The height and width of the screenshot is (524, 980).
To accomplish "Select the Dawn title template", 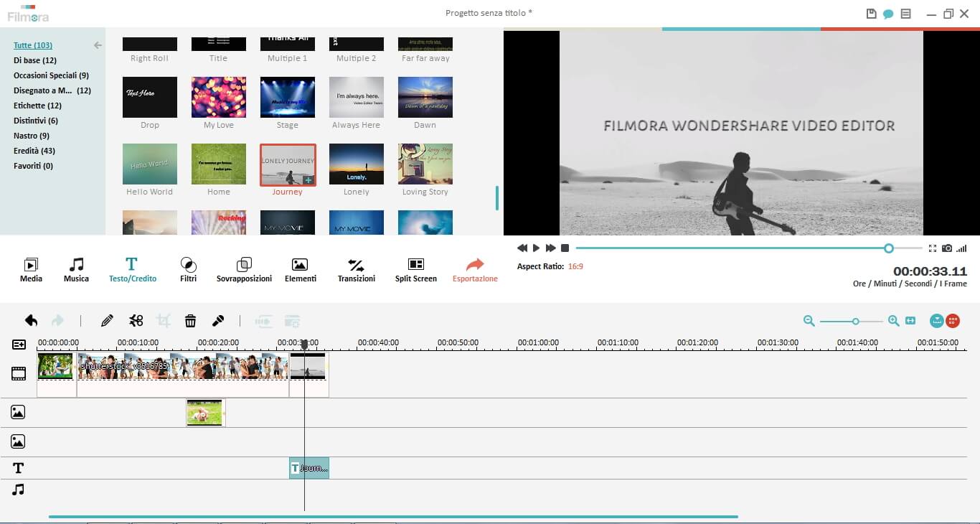I will click(x=425, y=97).
